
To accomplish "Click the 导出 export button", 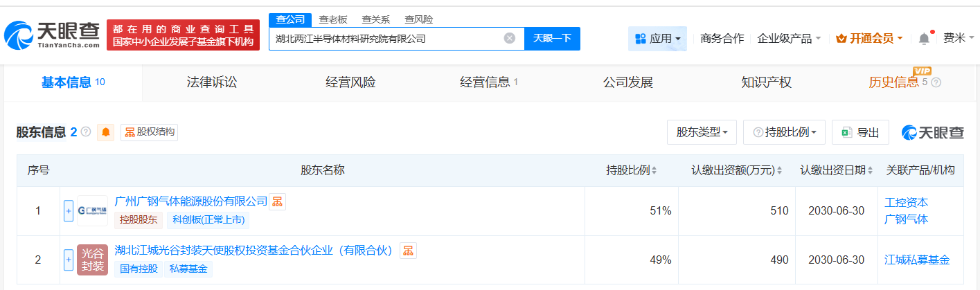I will [860, 132].
